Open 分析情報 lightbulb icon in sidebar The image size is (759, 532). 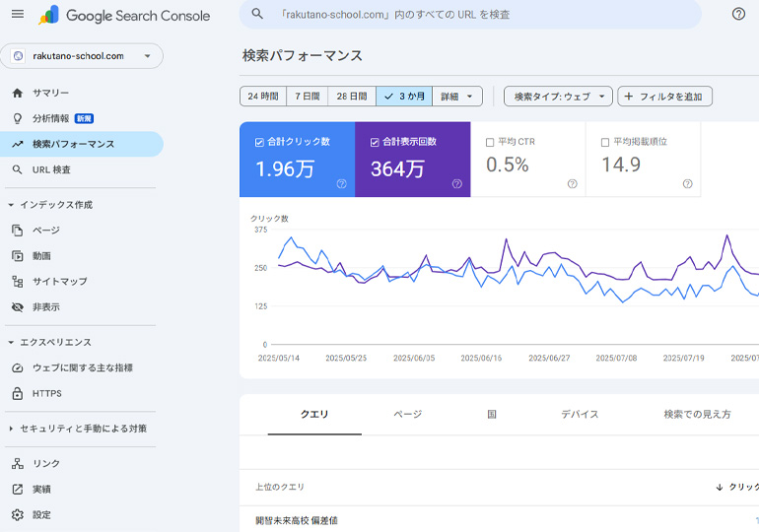tap(17, 118)
